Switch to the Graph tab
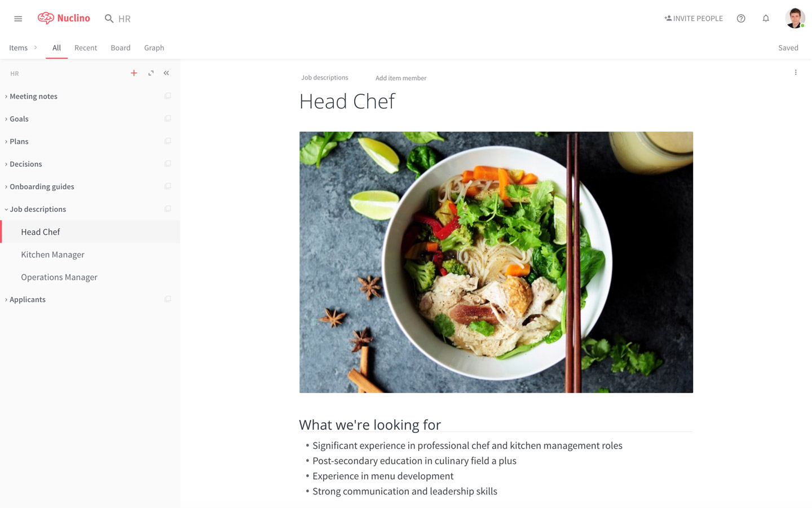 (x=154, y=48)
